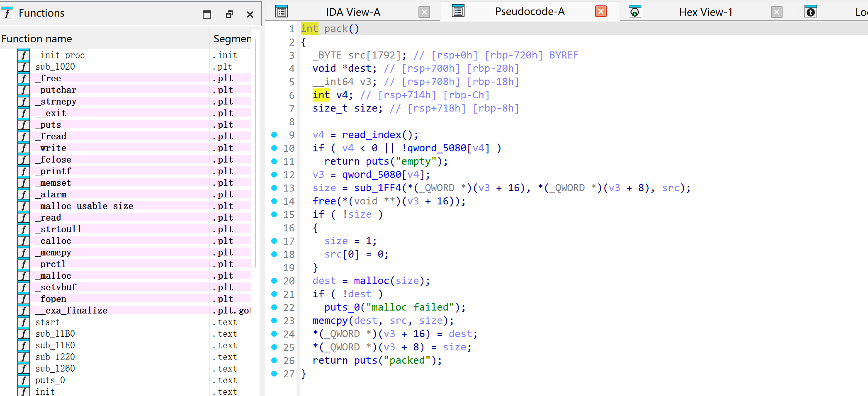The width and height of the screenshot is (868, 396).
Task: Toggle the breakpoint dot on line 17
Action: [x=274, y=241]
